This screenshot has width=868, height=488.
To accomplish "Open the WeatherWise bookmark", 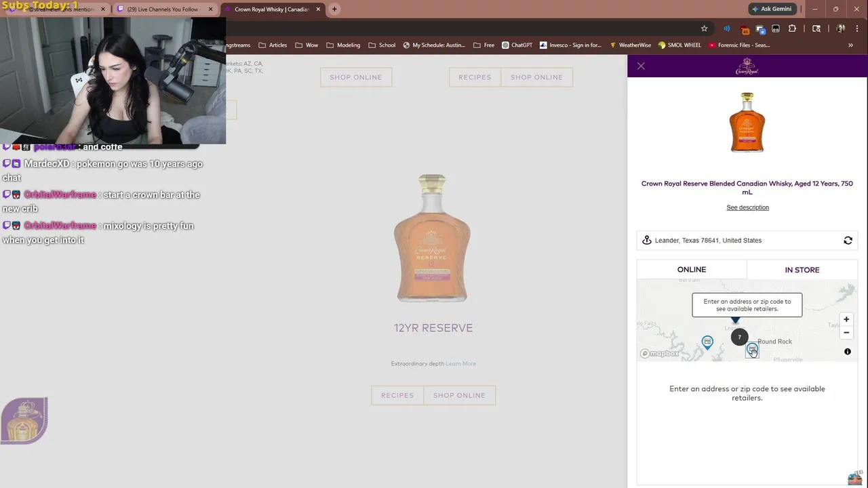I will (630, 45).
